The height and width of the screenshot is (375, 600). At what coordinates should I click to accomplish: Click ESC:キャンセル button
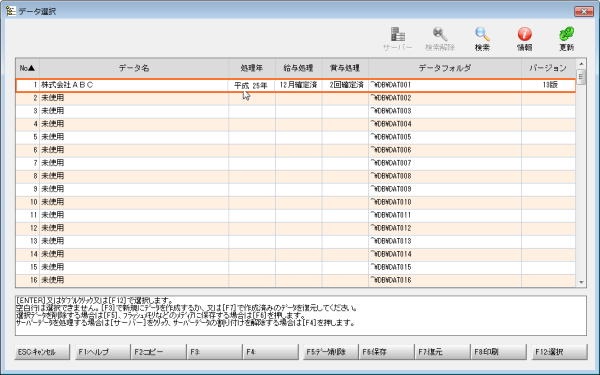[x=42, y=352]
